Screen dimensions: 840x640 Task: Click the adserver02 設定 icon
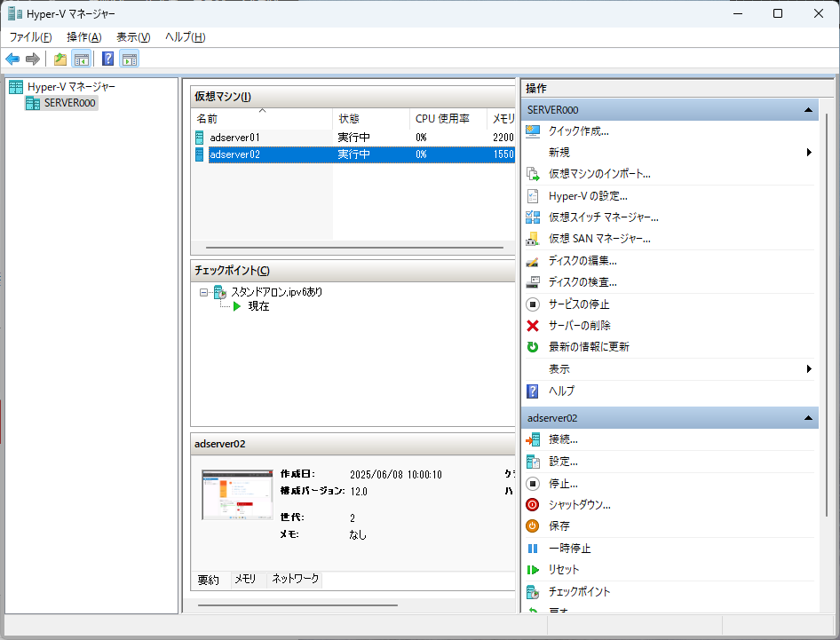coord(533,462)
